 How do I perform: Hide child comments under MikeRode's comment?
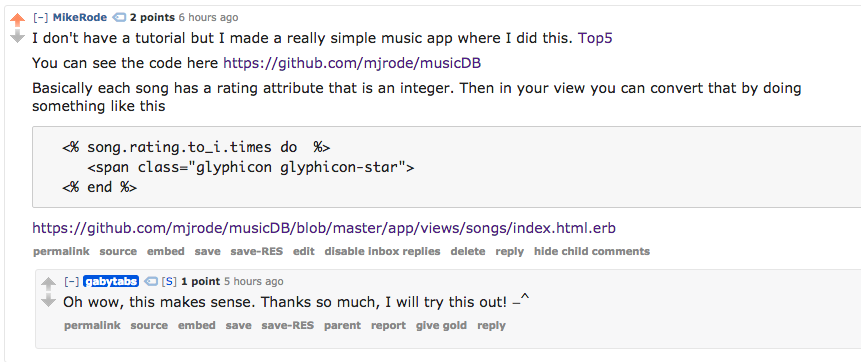pyautogui.click(x=592, y=252)
